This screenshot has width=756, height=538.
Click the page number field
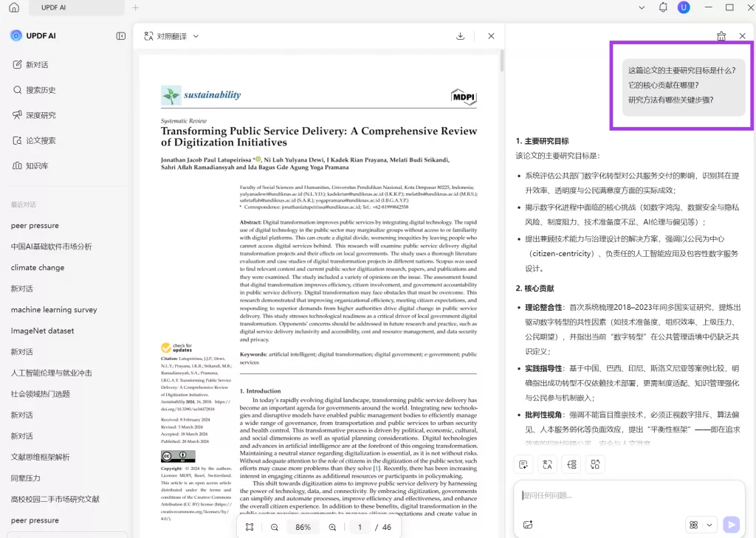(360, 527)
